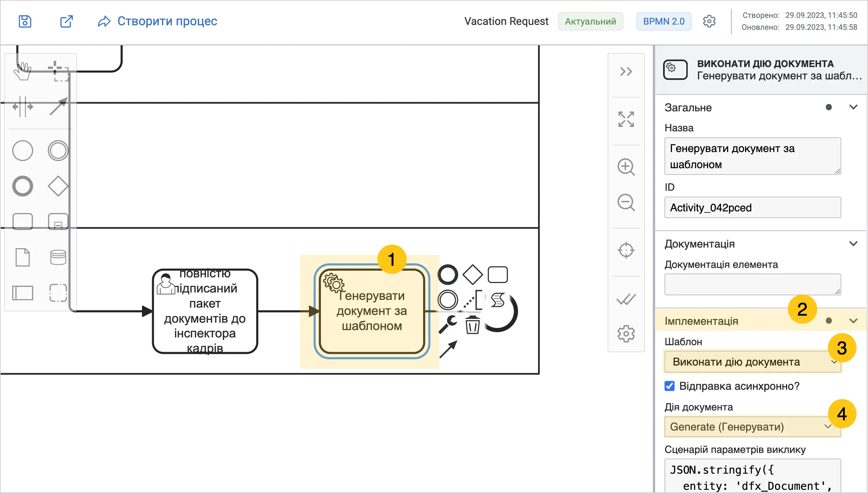
Task: Select task rectangle in palette
Action: [x=22, y=222]
